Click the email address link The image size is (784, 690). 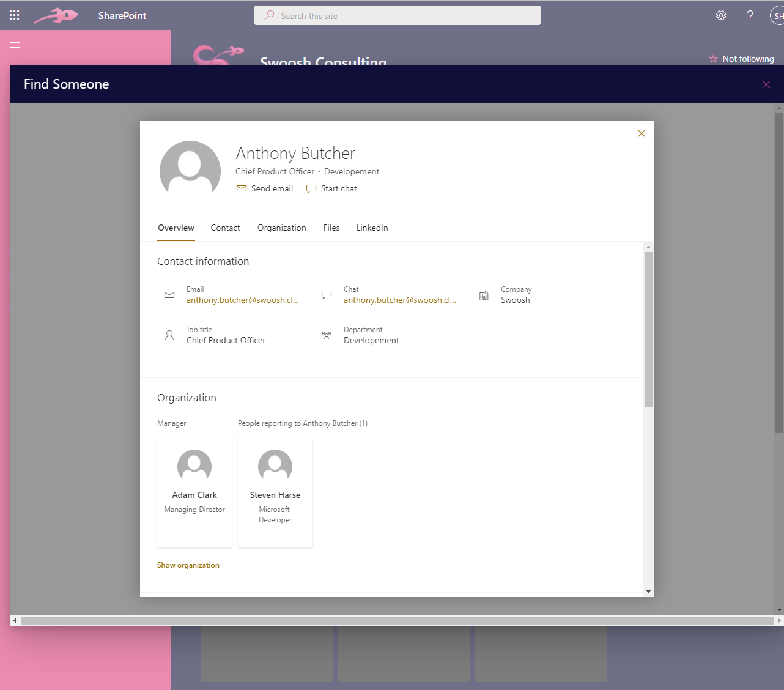(x=243, y=300)
